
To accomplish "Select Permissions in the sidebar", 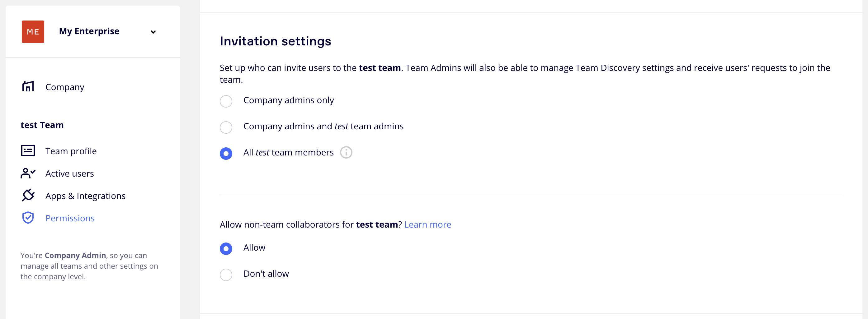I will click(x=70, y=218).
